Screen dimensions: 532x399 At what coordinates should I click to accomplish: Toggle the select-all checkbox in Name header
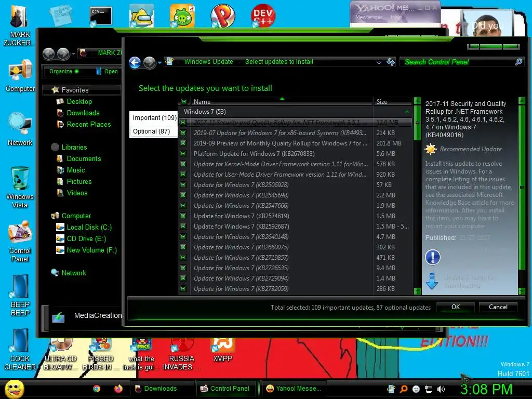point(184,101)
